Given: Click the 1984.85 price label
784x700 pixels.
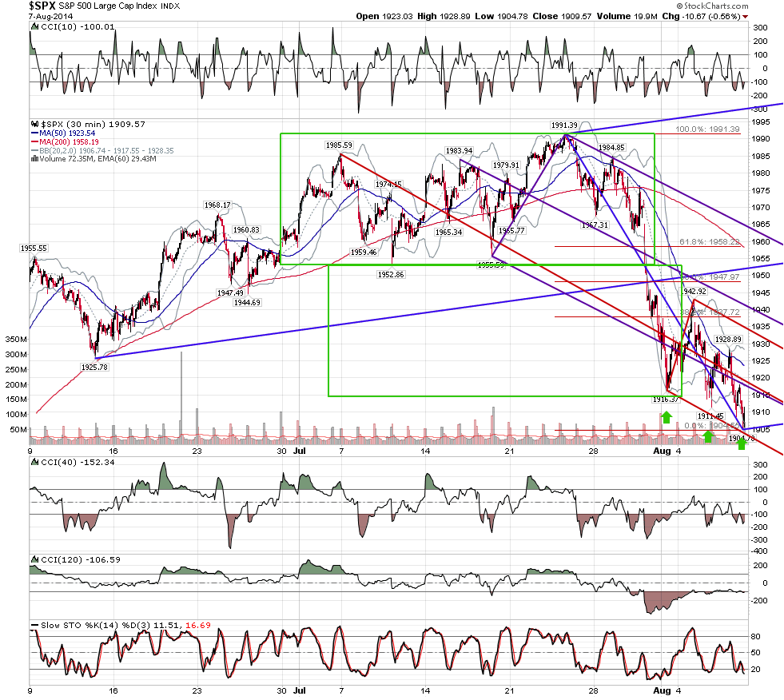Looking at the screenshot, I should (611, 148).
